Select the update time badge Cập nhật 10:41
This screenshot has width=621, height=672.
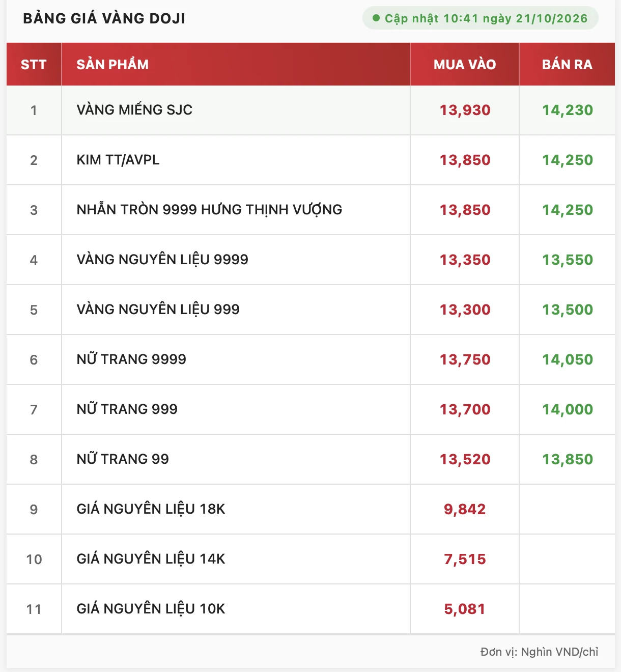[x=480, y=18]
